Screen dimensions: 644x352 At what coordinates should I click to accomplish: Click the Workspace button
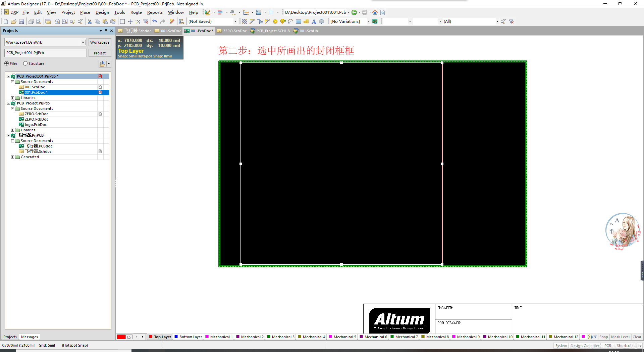(x=100, y=42)
